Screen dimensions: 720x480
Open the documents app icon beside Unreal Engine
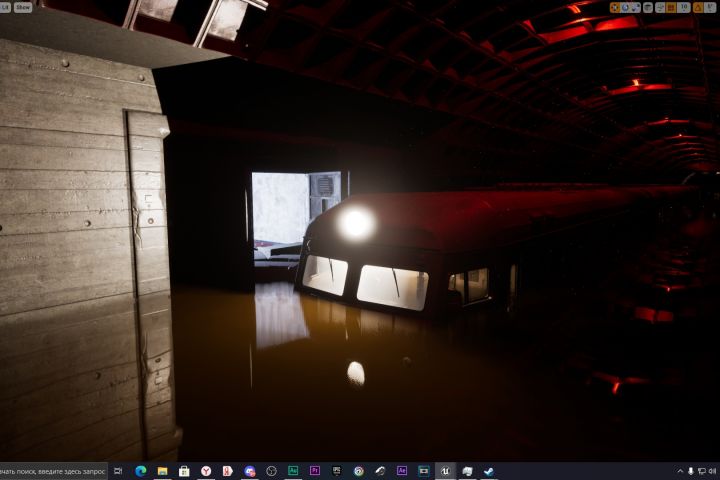click(467, 471)
